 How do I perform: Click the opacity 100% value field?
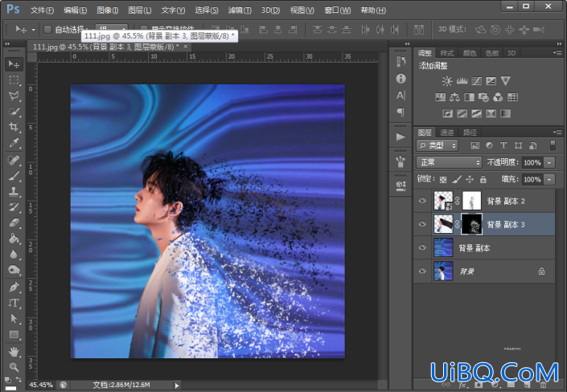(532, 162)
